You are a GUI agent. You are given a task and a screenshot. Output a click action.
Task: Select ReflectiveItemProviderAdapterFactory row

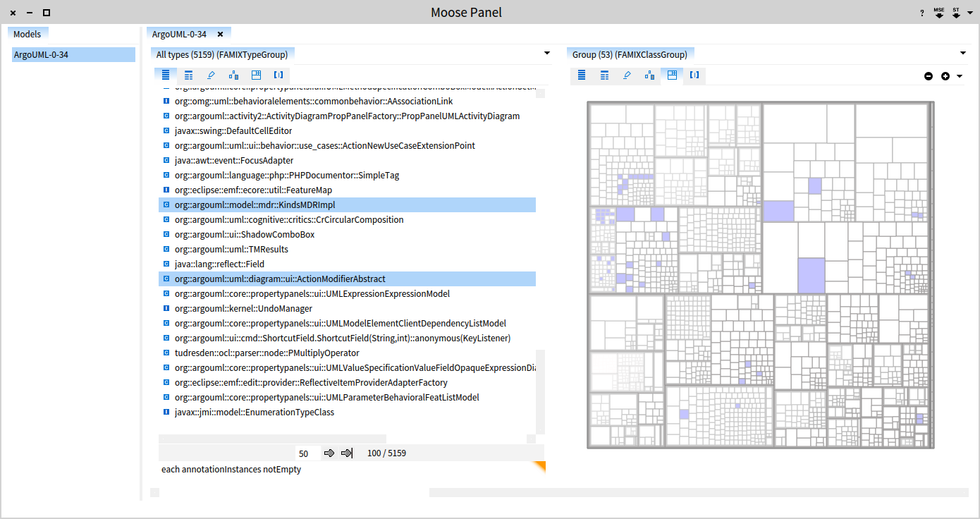[x=347, y=382]
